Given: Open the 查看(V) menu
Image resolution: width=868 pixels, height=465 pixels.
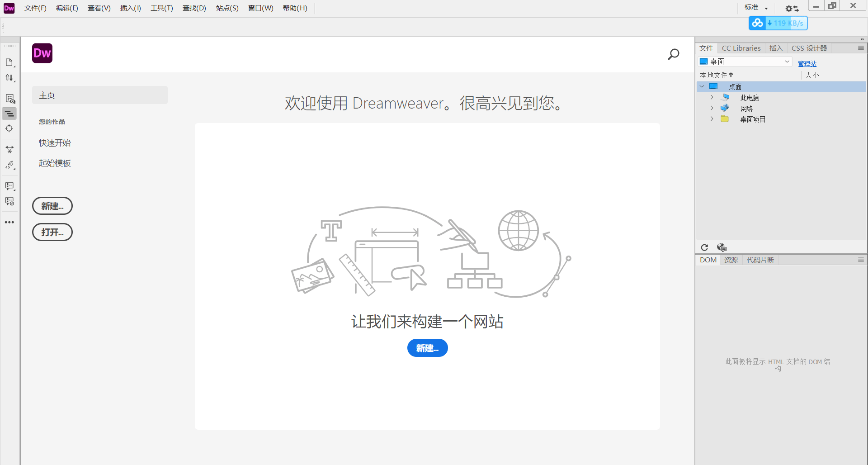Looking at the screenshot, I should pos(99,8).
